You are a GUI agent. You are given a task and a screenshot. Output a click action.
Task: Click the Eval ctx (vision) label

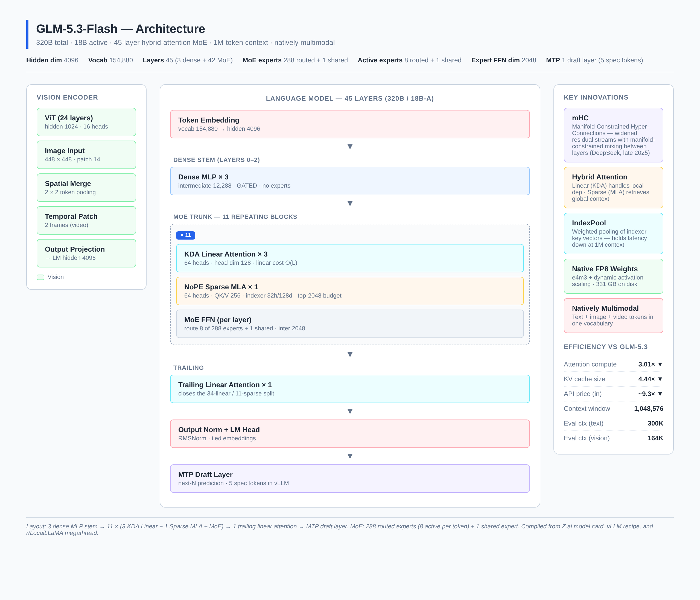pyautogui.click(x=587, y=438)
